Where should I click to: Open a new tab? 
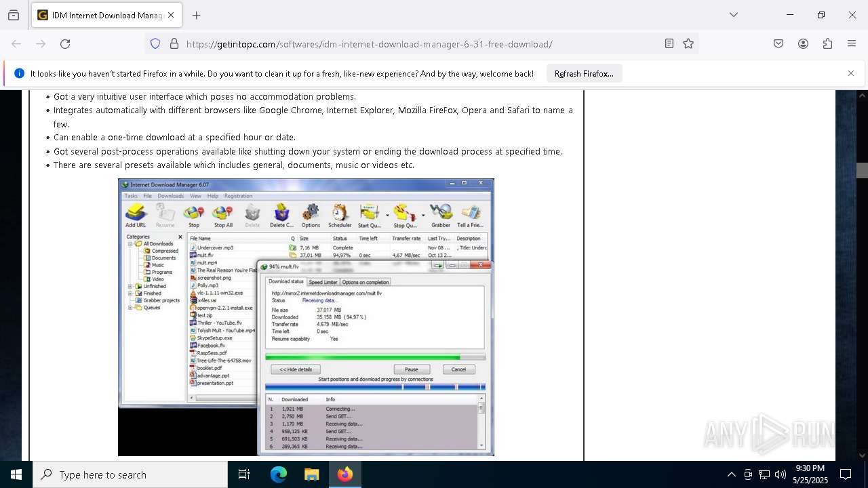[197, 15]
